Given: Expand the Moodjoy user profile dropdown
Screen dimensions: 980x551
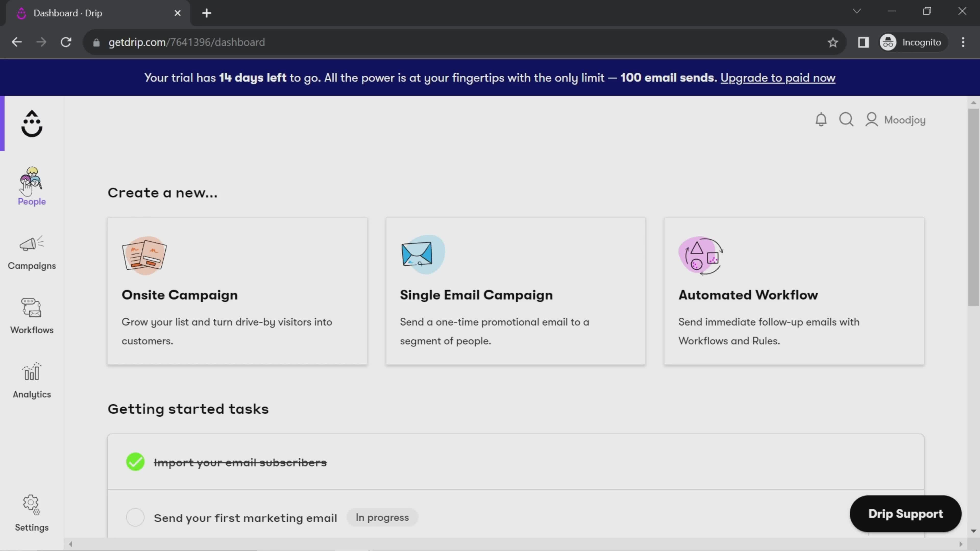Looking at the screenshot, I should pos(895,120).
